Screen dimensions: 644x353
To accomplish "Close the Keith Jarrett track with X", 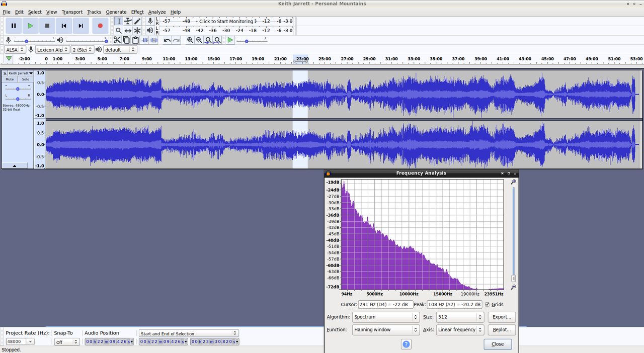I will [x=5, y=73].
